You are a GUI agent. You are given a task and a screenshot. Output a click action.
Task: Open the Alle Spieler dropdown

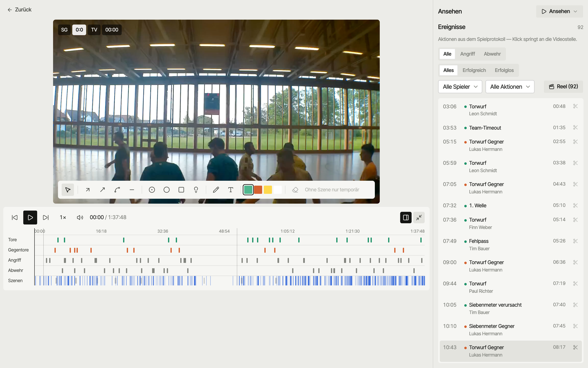coord(460,87)
